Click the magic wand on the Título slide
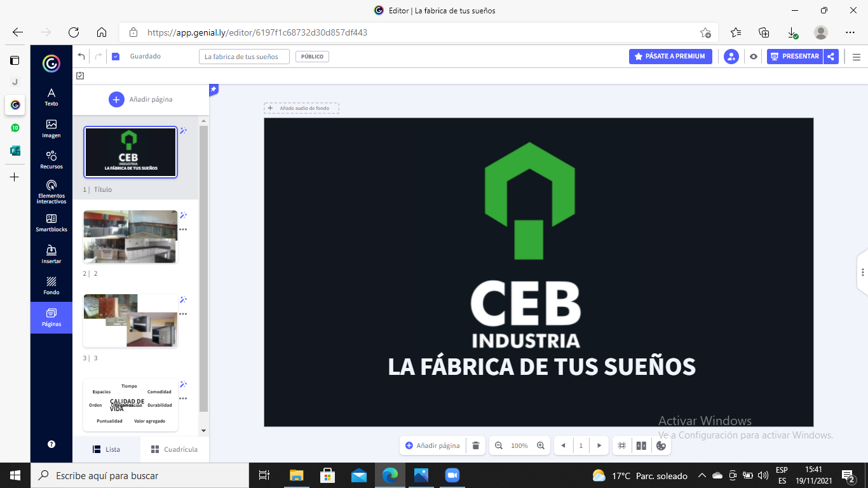 click(184, 131)
